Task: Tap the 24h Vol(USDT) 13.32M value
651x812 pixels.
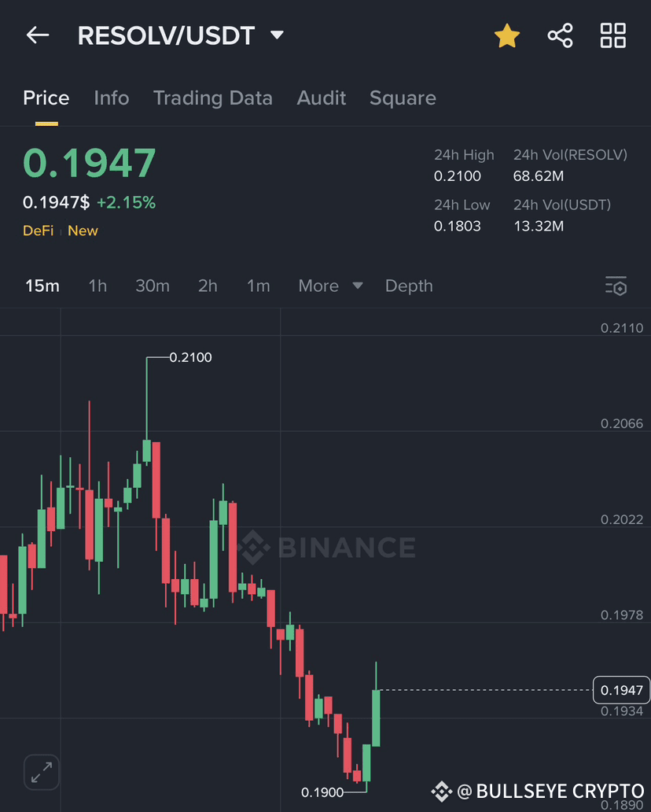Action: coord(539,227)
